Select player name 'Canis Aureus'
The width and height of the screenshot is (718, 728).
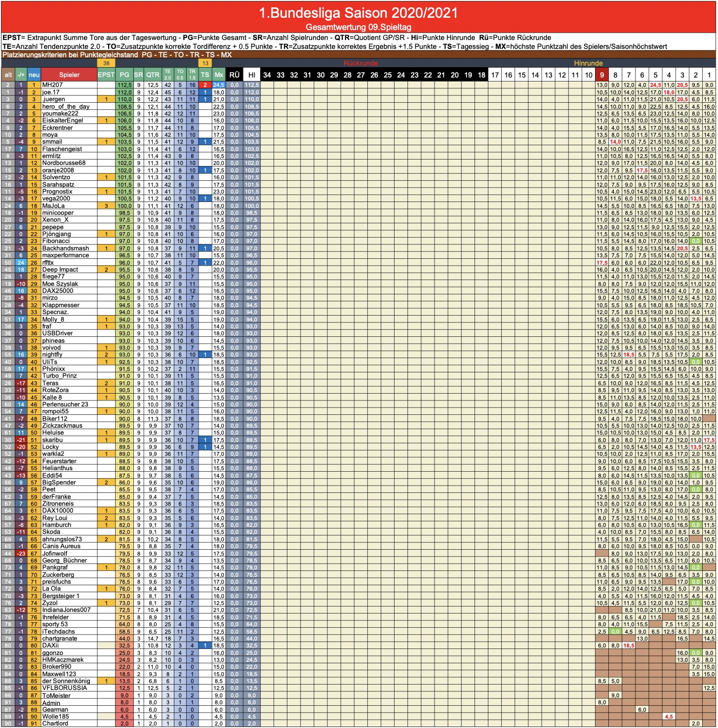point(61,546)
